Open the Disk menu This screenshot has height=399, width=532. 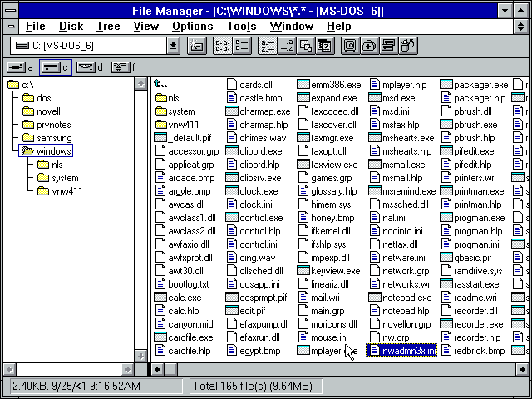point(71,27)
